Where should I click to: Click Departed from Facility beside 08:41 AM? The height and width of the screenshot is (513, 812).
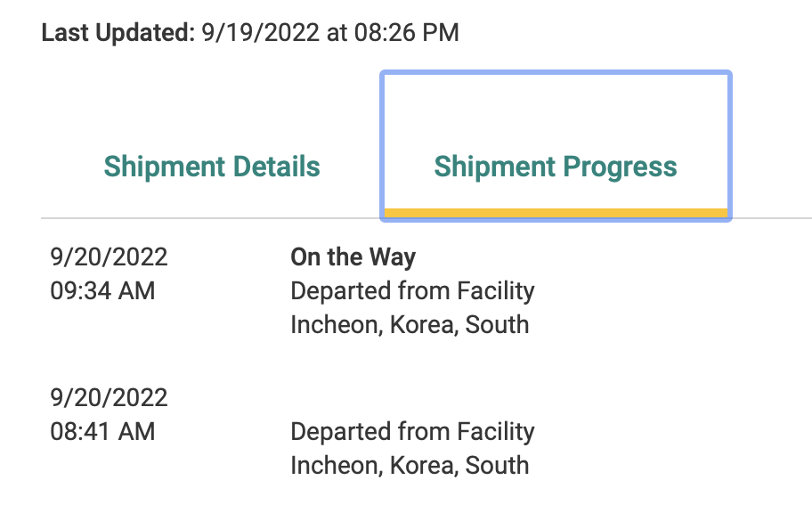pyautogui.click(x=412, y=432)
